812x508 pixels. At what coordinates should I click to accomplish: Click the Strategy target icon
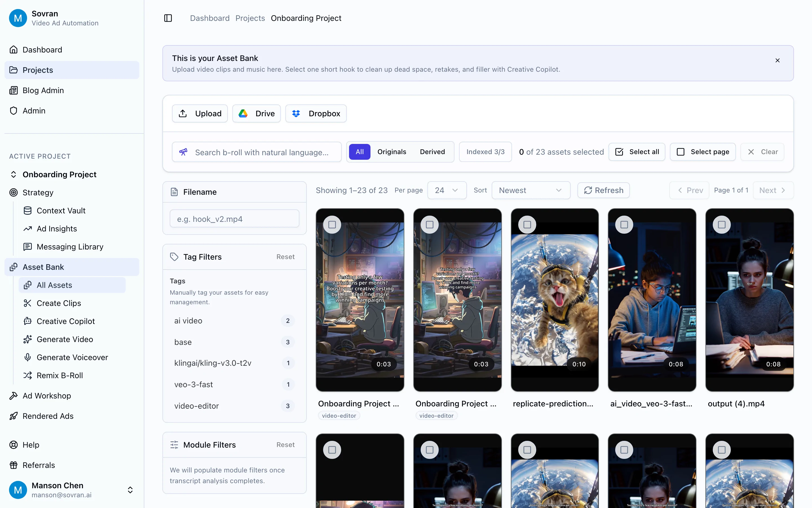pos(14,192)
